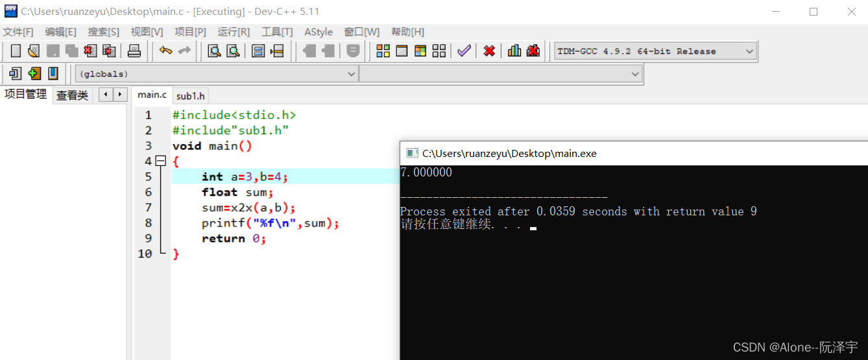Click the #include<stdio.h> code line
Screen dimensions: 868x360
(234, 115)
